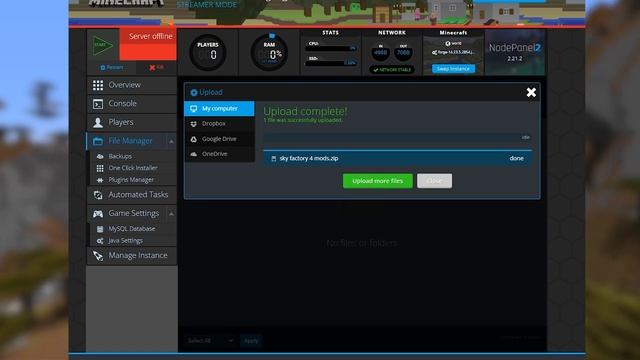Click the Swap Instance button
Screen dimensions: 640x360
tap(453, 69)
